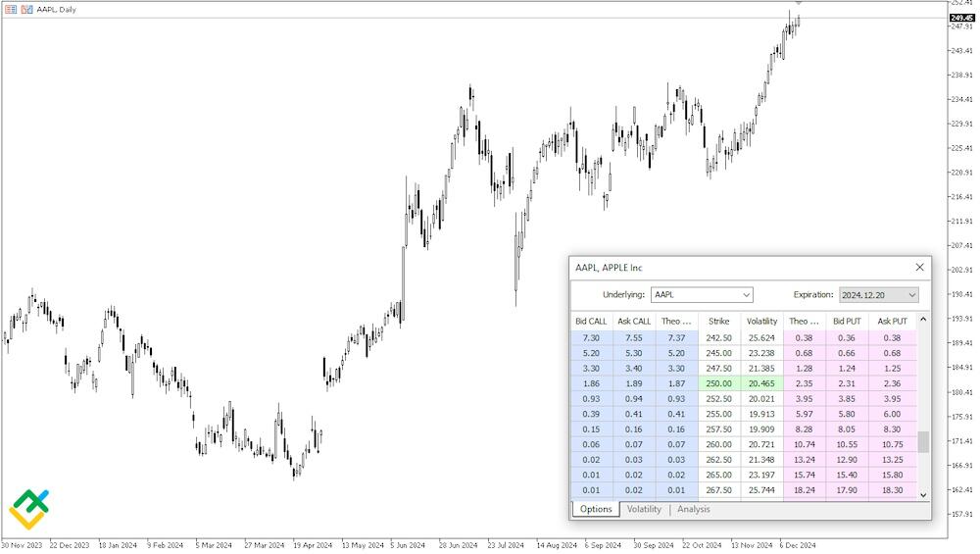Open the Analysis tab
This screenshot has width=980, height=554.
tap(694, 509)
